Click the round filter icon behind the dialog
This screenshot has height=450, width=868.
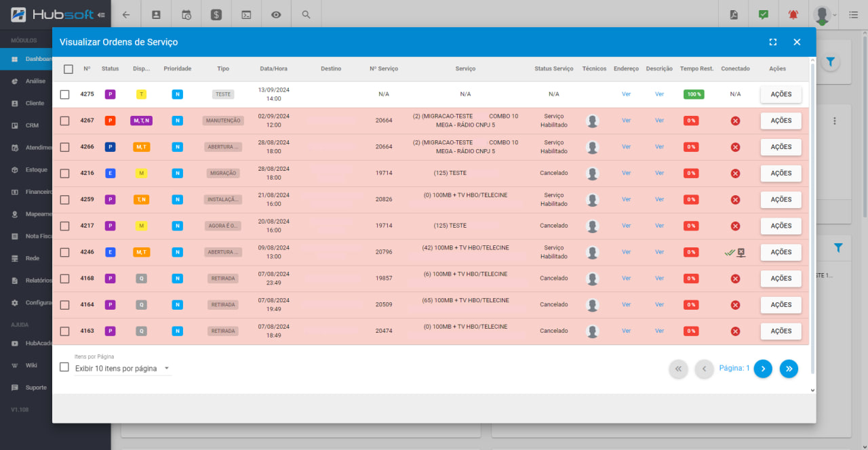831,62
